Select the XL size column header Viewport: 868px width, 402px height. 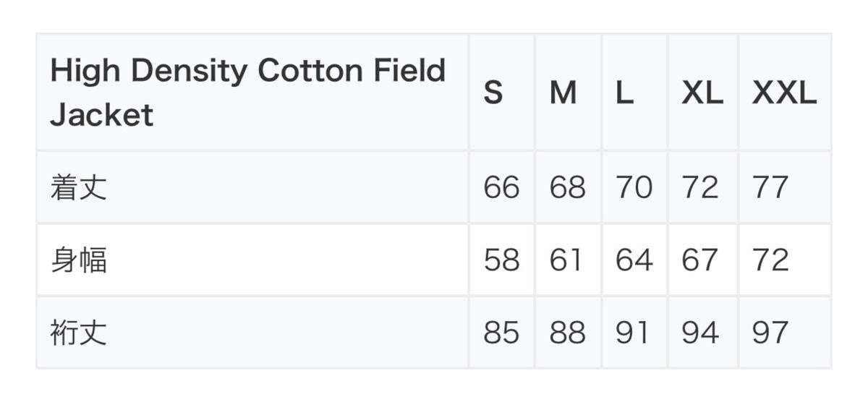702,93
